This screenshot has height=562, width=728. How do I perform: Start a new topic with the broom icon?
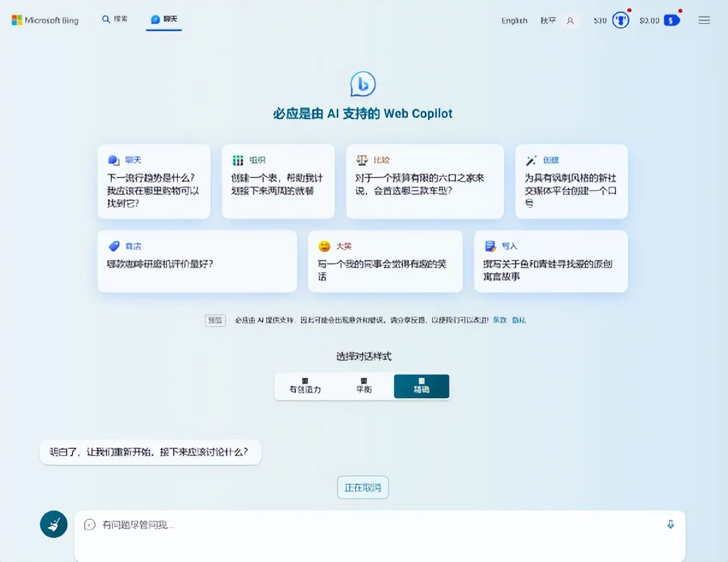click(54, 524)
